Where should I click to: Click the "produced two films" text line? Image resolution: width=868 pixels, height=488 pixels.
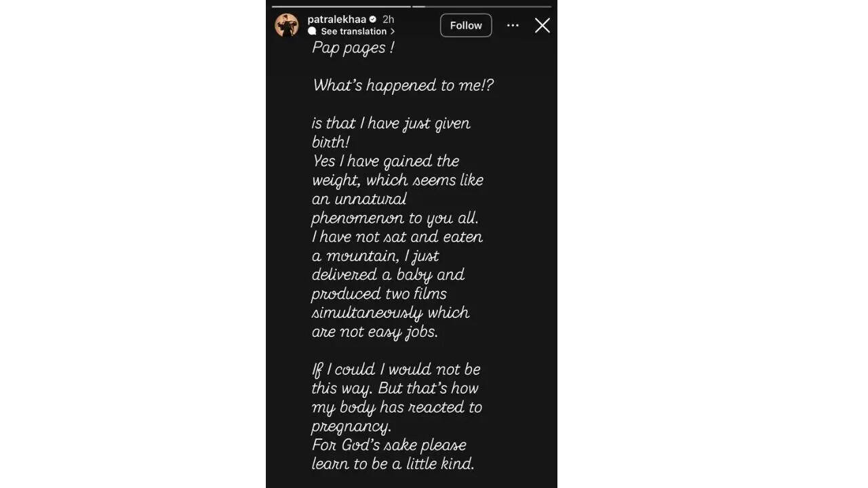pyautogui.click(x=378, y=294)
